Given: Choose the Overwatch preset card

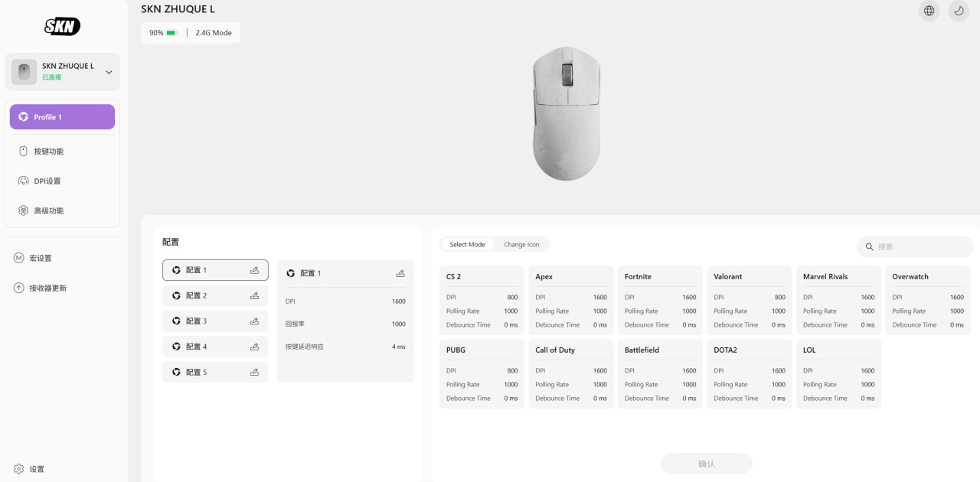Looking at the screenshot, I should coord(928,300).
